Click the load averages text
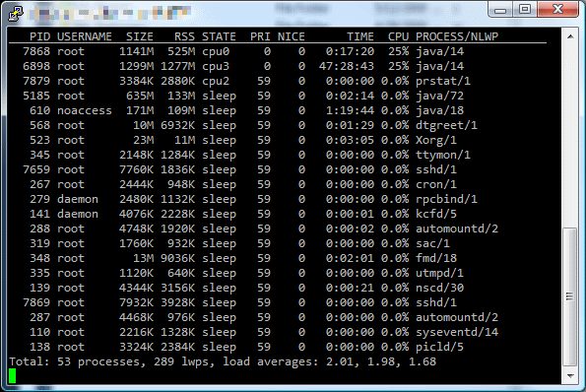 click(x=329, y=361)
